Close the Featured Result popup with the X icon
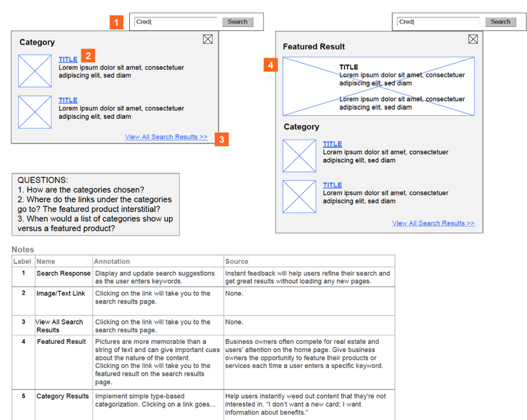This screenshot has width=527, height=420. click(473, 39)
